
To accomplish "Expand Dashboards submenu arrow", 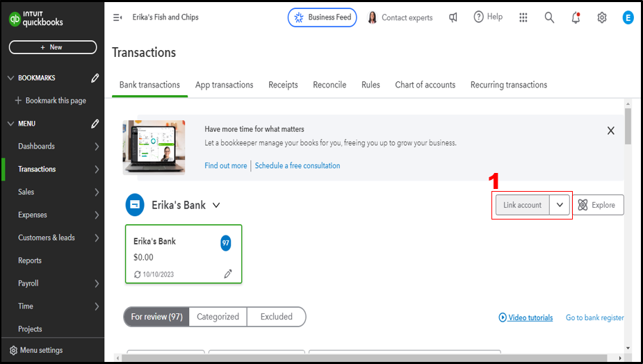I will [x=97, y=147].
